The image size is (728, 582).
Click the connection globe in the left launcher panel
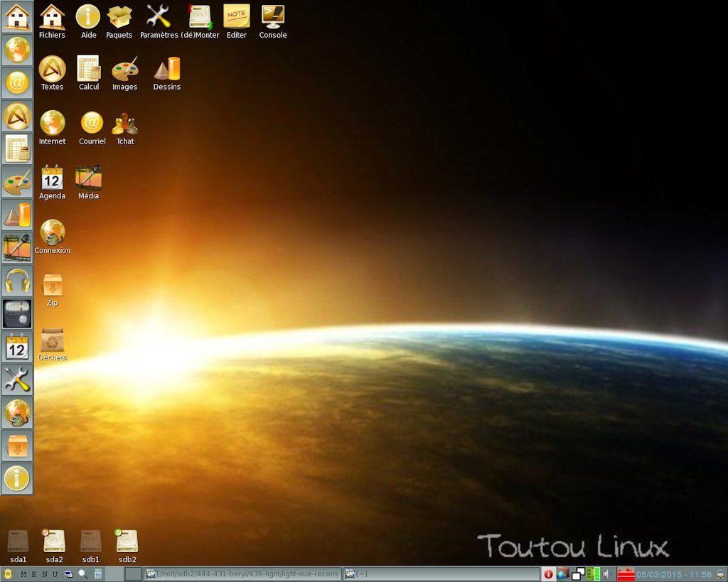(x=17, y=413)
